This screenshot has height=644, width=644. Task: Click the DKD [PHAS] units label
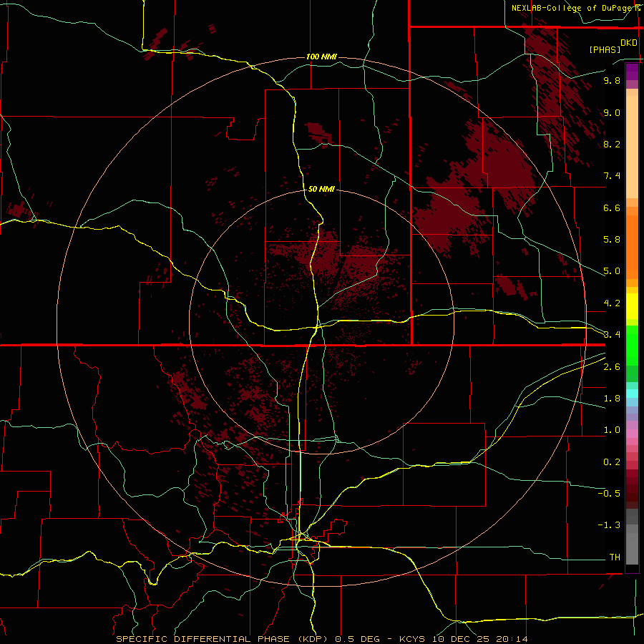click(613, 46)
